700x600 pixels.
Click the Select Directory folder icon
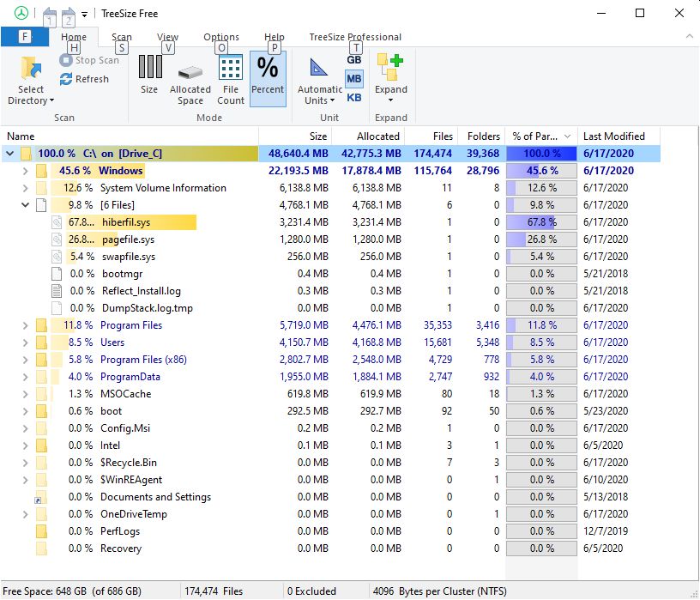tap(31, 69)
